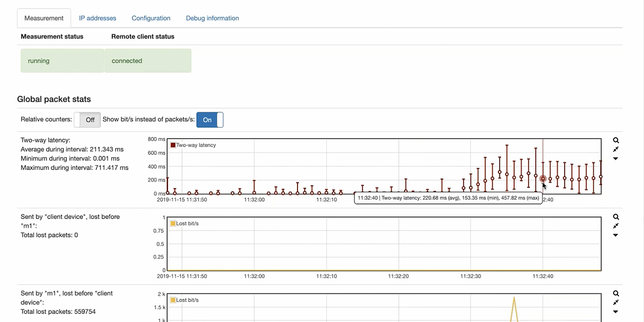Viewport: 644px width, 322px height.
Task: Click shrink arrows icon on m1 lost packets chart
Action: [x=616, y=302]
